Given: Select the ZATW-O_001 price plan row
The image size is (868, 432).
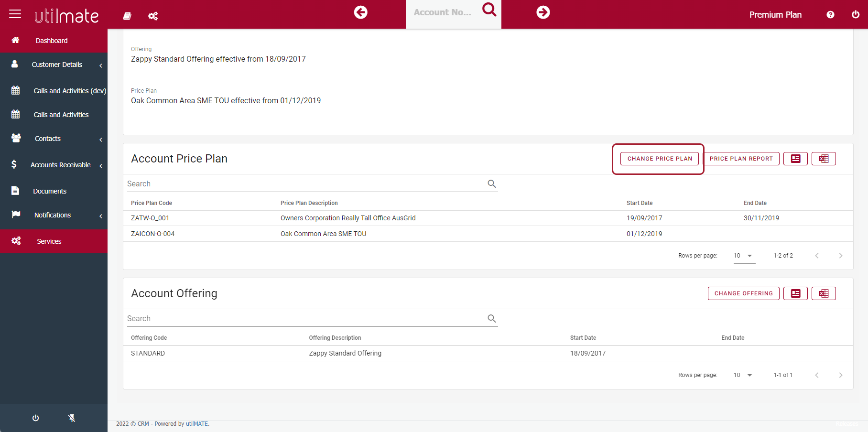Looking at the screenshot, I should (x=488, y=218).
